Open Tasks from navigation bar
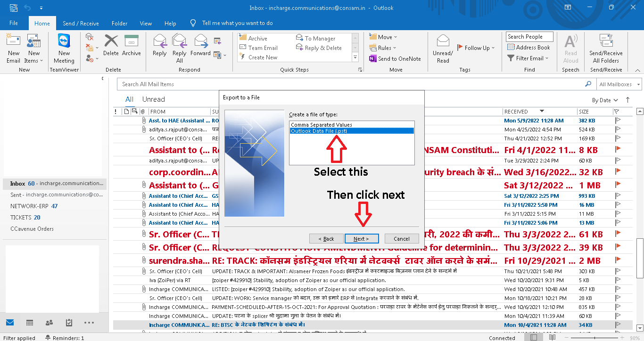The width and height of the screenshot is (644, 341). [x=69, y=323]
